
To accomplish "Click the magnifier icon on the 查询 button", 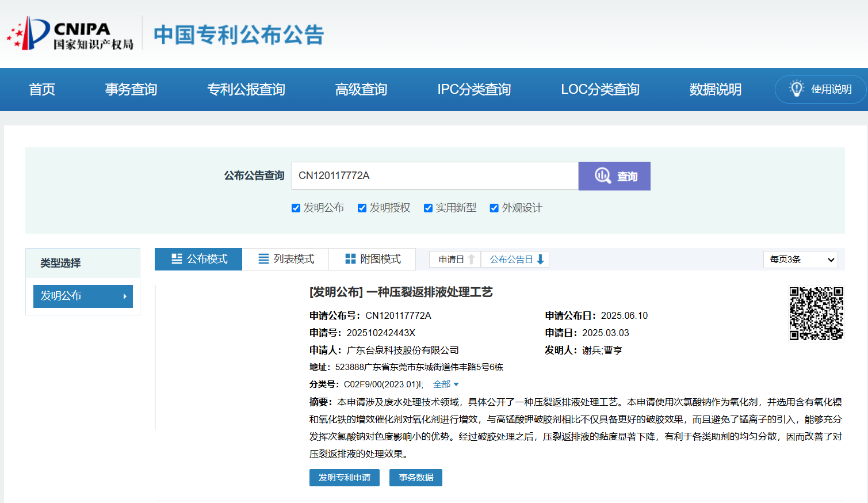I will coord(602,176).
